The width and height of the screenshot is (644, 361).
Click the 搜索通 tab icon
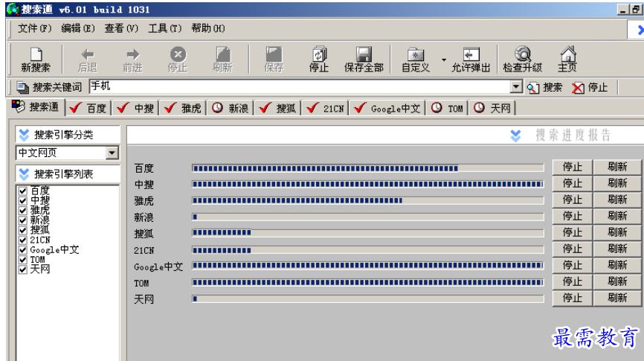[18, 106]
